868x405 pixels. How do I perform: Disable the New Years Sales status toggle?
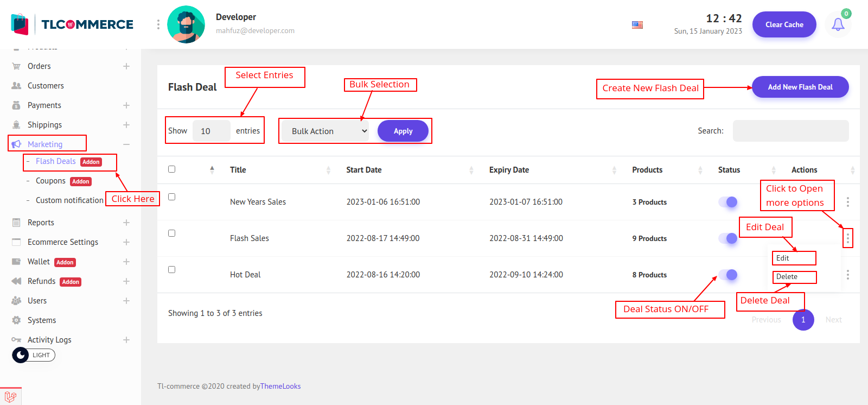point(728,202)
